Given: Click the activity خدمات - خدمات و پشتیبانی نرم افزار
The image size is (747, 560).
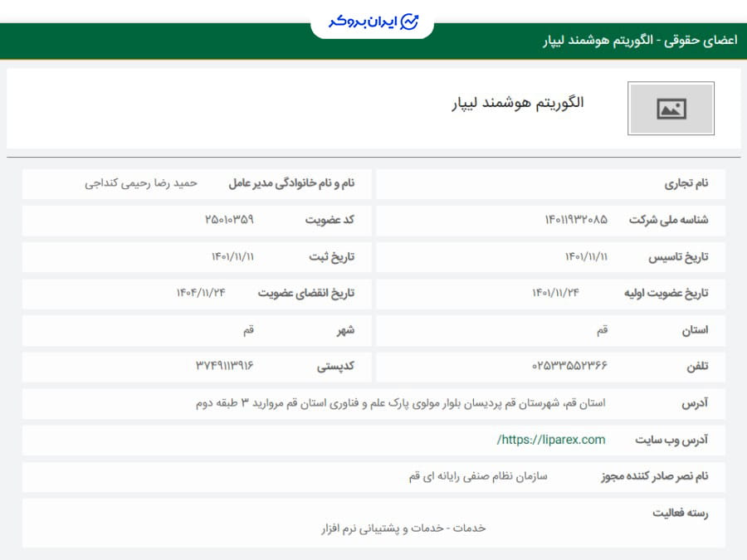Looking at the screenshot, I should click(403, 528).
